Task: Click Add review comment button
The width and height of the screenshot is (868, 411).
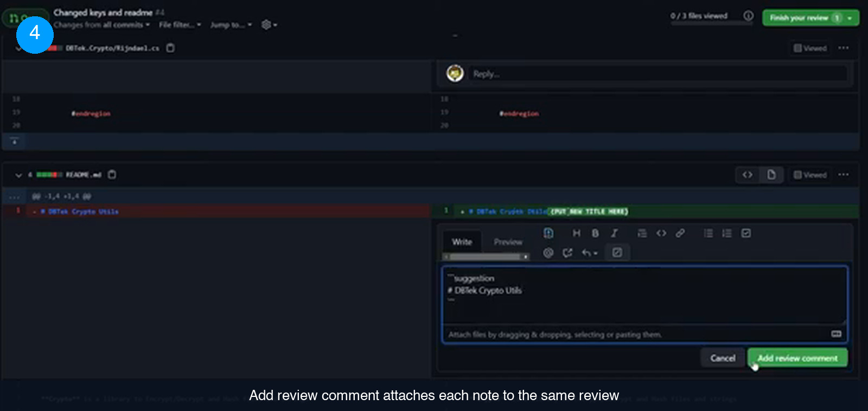Action: pos(797,358)
